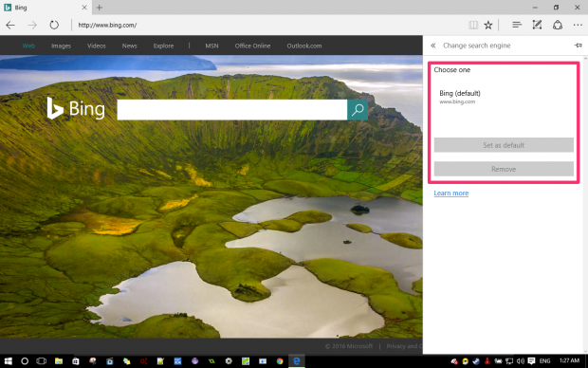Open the Store icon on taskbar
The image size is (588, 368).
(x=75, y=360)
